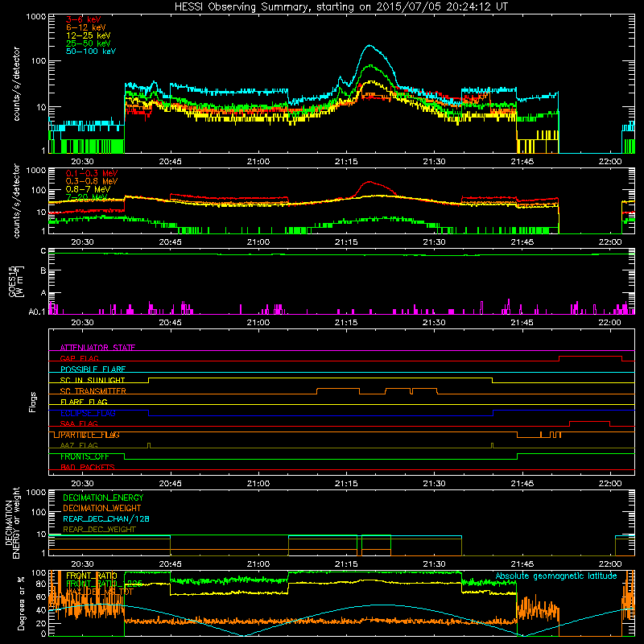Click 20:45 under the top keV panel
Screen dimensions: 644x644
tap(171, 162)
